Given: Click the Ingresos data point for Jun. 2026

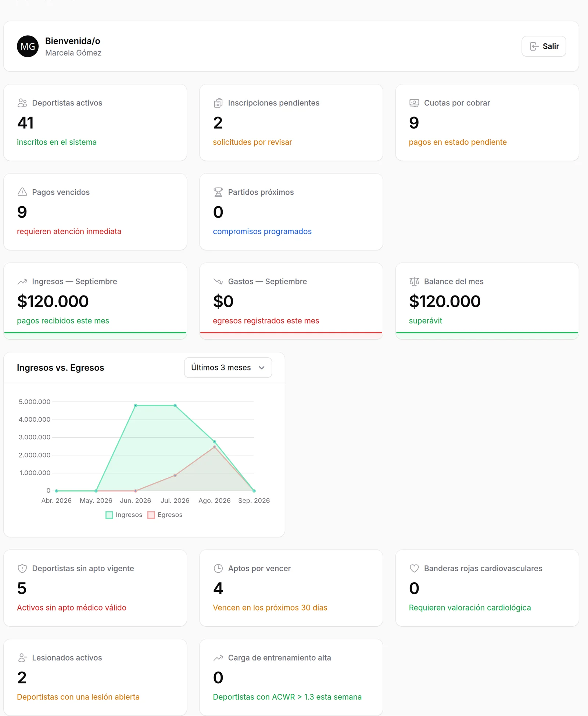Looking at the screenshot, I should pos(136,405).
